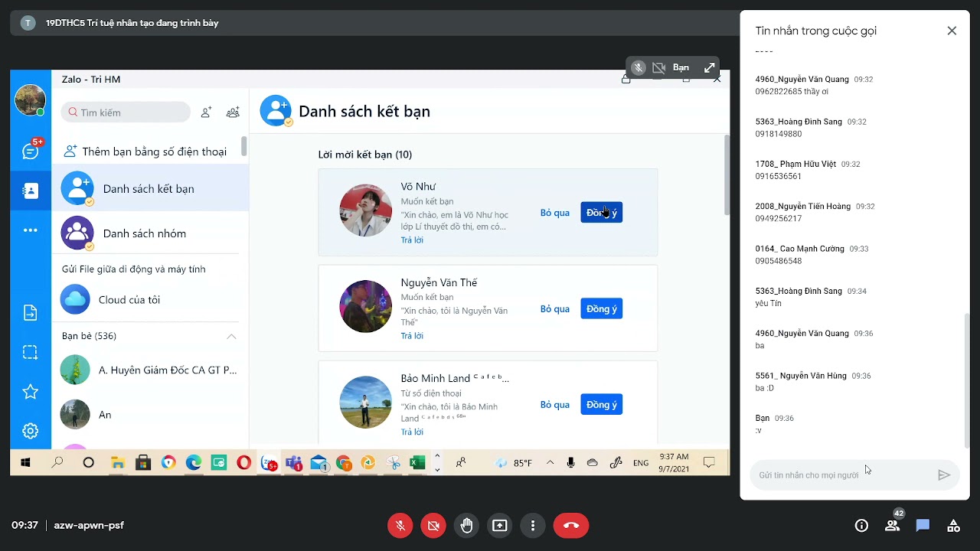Expand the shared screen to fullscreen
This screenshot has width=980, height=551.
click(x=710, y=68)
